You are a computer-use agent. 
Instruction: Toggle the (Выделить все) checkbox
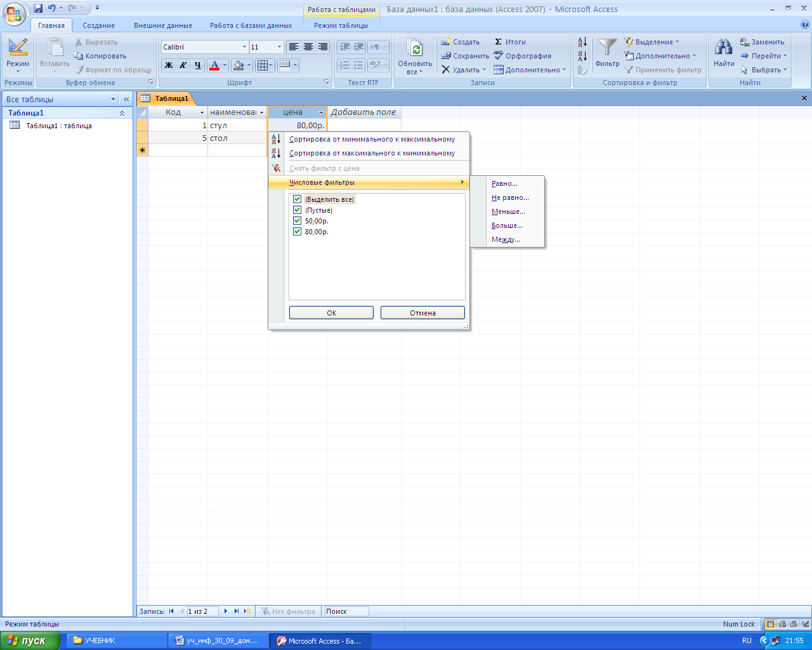click(297, 199)
